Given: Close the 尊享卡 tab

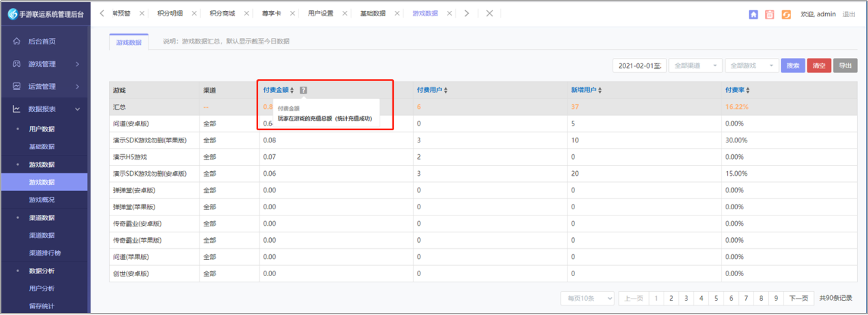Looking at the screenshot, I should (292, 13).
